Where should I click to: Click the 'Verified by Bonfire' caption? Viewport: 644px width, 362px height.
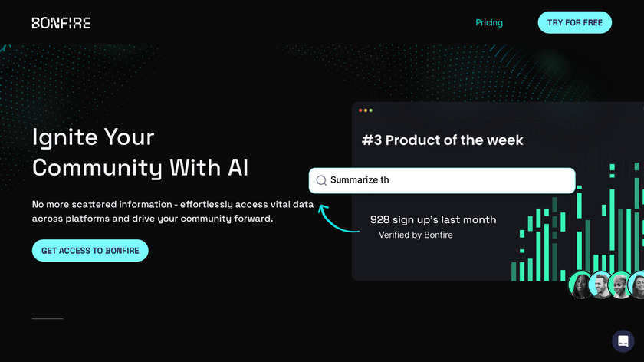pyautogui.click(x=416, y=235)
